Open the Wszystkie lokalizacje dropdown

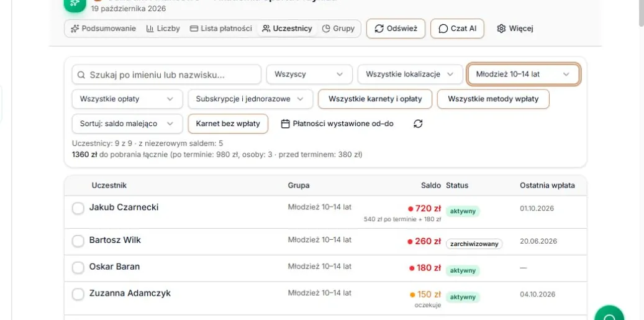pyautogui.click(x=409, y=75)
